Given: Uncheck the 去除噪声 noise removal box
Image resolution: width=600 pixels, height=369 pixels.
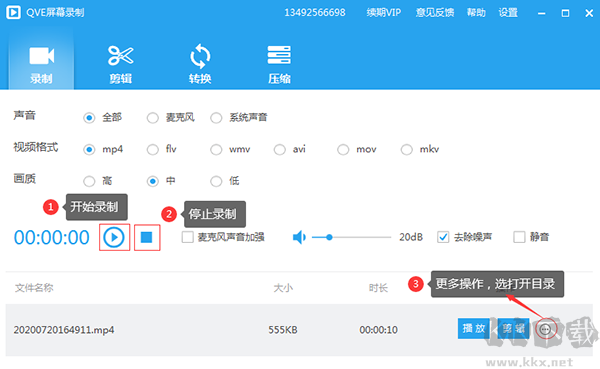Looking at the screenshot, I should (x=443, y=237).
